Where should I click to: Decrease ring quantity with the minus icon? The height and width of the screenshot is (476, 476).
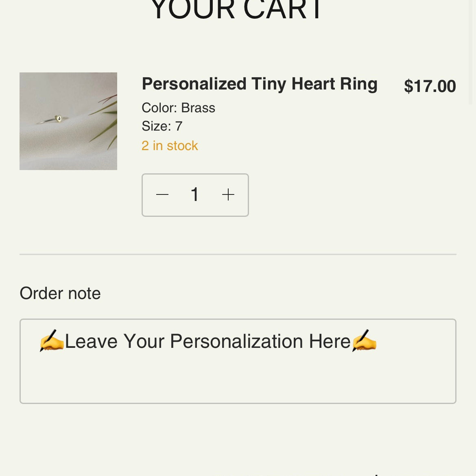162,195
